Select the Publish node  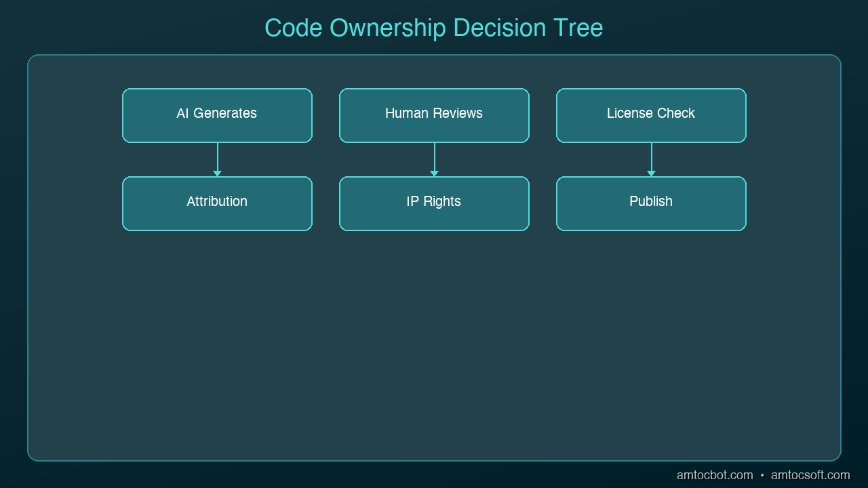click(651, 203)
